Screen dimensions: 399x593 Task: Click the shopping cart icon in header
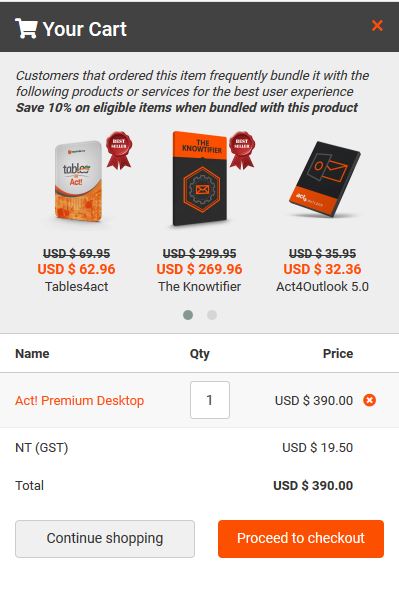tap(26, 28)
